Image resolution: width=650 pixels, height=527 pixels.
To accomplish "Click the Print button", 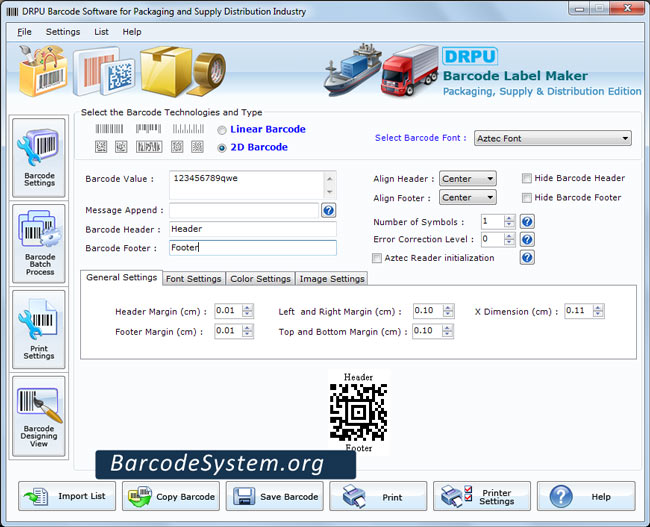I will tap(378, 496).
